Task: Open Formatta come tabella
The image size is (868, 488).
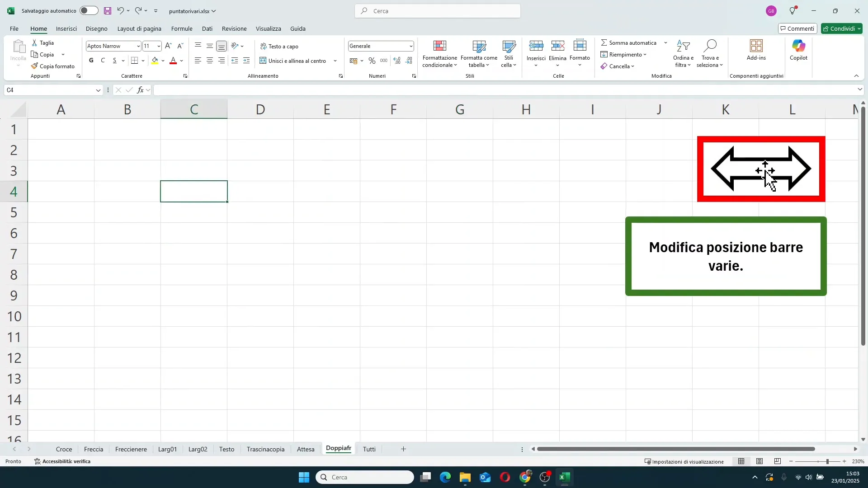Action: tap(479, 53)
